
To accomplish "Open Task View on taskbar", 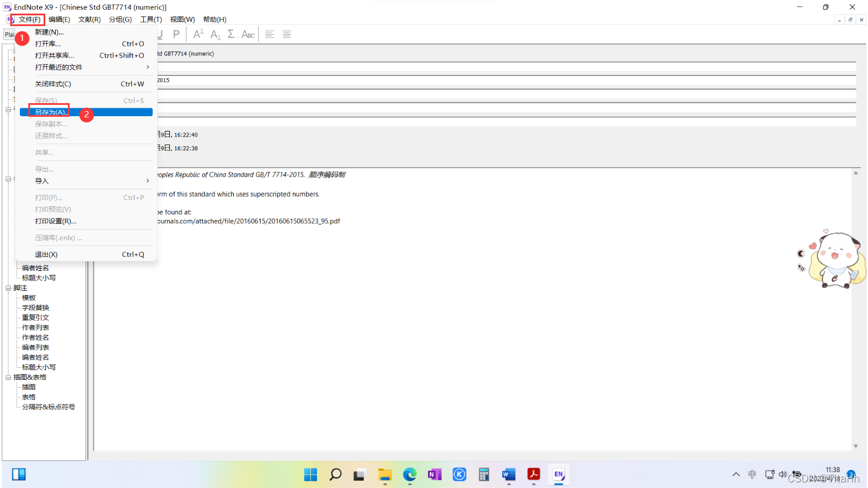I will tap(360, 474).
